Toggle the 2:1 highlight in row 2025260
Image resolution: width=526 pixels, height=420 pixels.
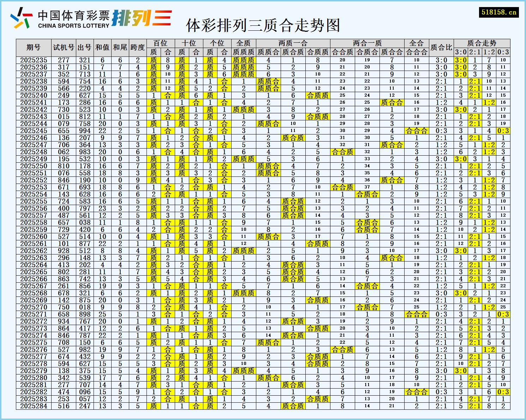[475, 237]
